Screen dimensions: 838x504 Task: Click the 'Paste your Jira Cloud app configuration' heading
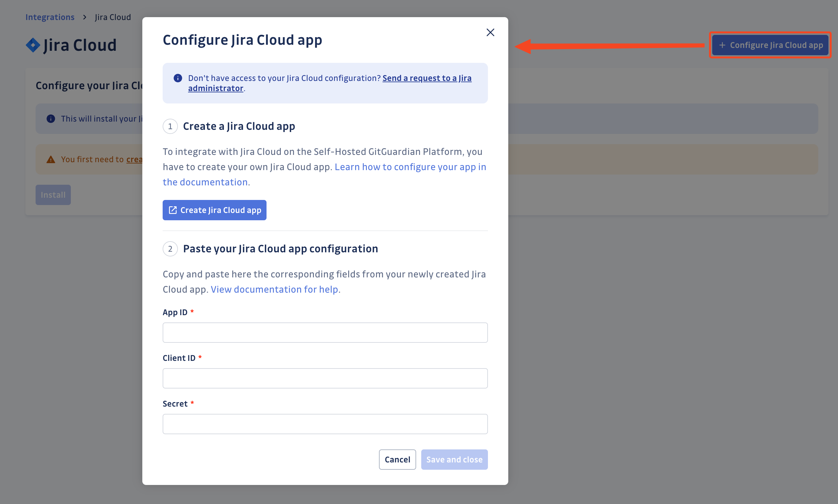coord(280,249)
